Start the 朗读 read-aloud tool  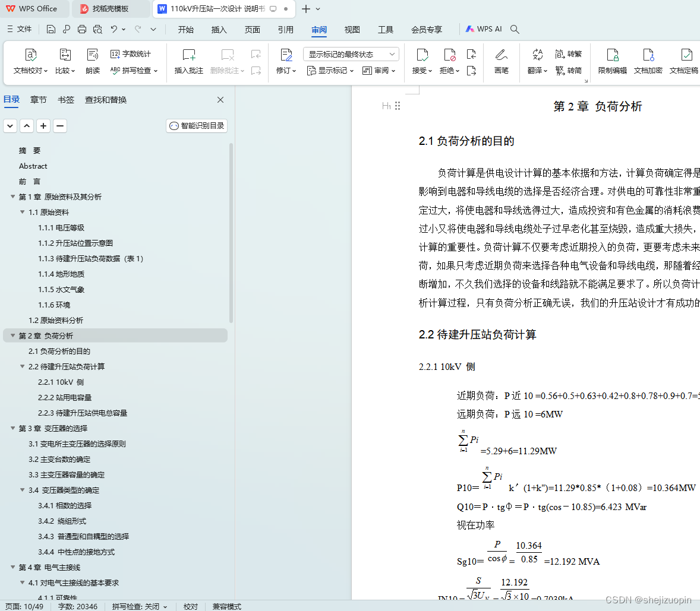pyautogui.click(x=93, y=61)
